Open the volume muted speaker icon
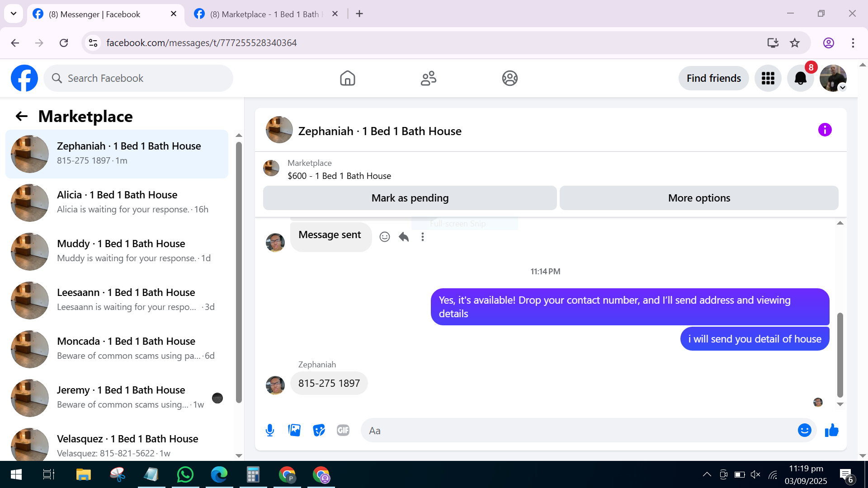The height and width of the screenshot is (488, 868). tap(755, 474)
